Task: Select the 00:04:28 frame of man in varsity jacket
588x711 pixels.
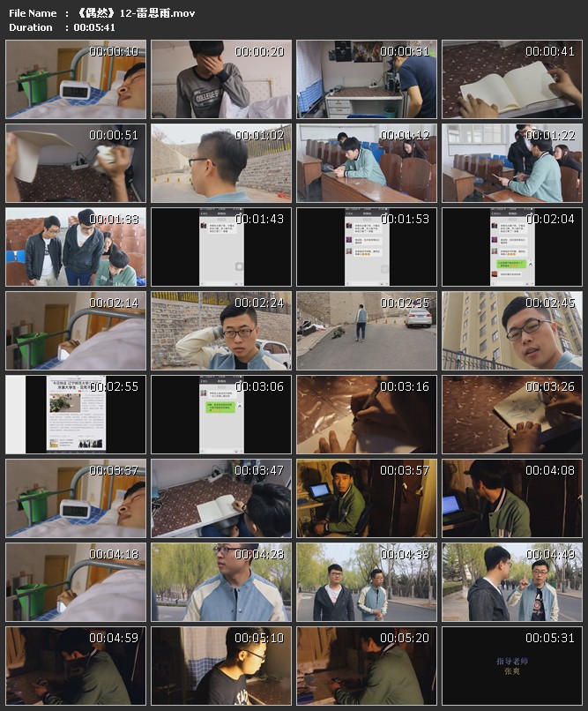Action: 221,582
